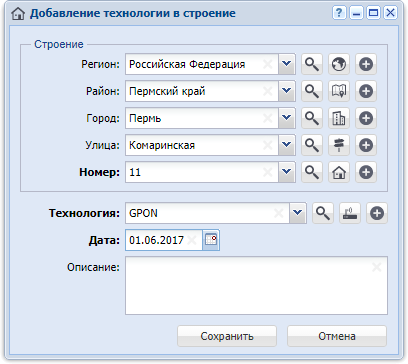Viewport: 408px width, 364px height.
Task: Expand the Улица dropdown arrow
Action: [287, 145]
